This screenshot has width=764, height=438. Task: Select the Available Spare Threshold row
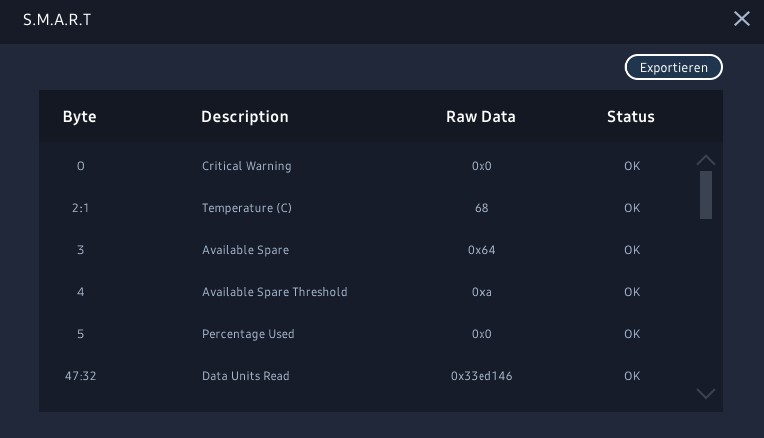tap(274, 292)
